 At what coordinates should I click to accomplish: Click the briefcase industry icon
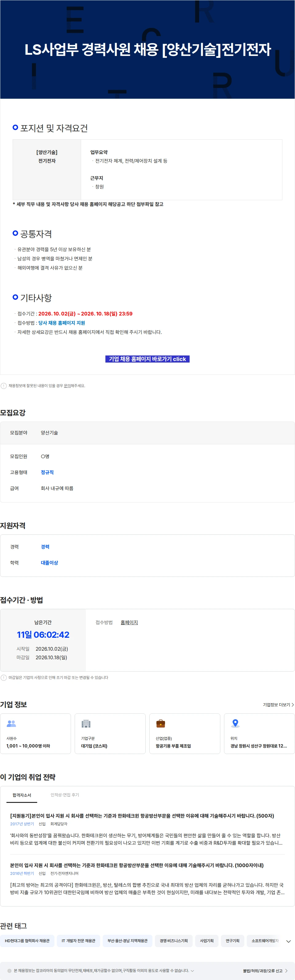(x=161, y=724)
